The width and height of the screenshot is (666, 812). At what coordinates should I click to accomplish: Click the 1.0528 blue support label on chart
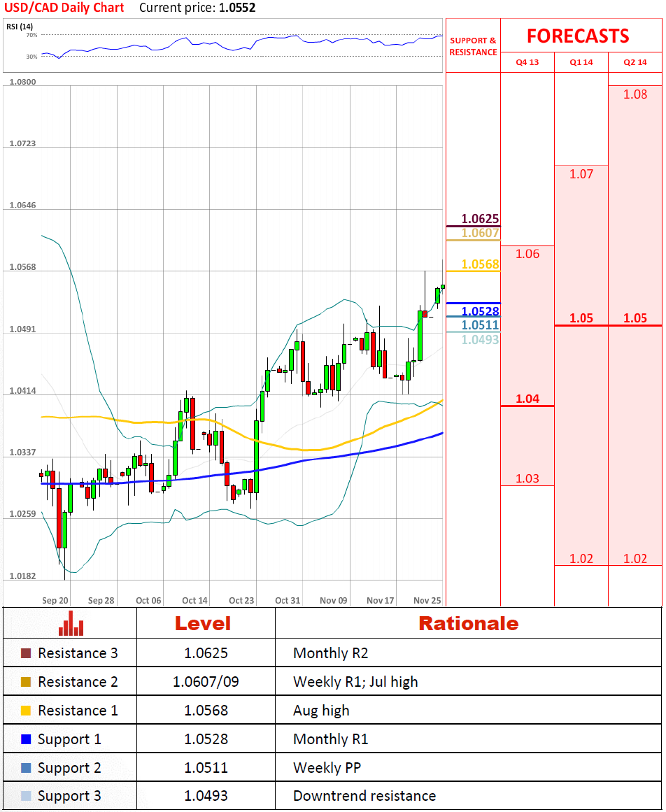[x=480, y=311]
